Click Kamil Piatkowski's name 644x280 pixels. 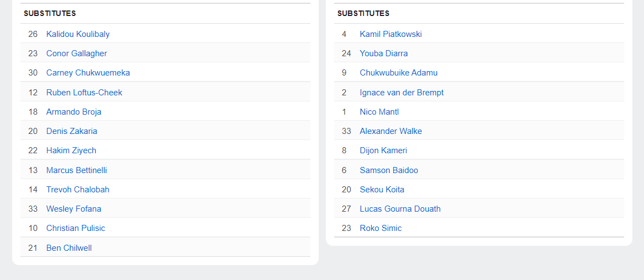coord(391,34)
